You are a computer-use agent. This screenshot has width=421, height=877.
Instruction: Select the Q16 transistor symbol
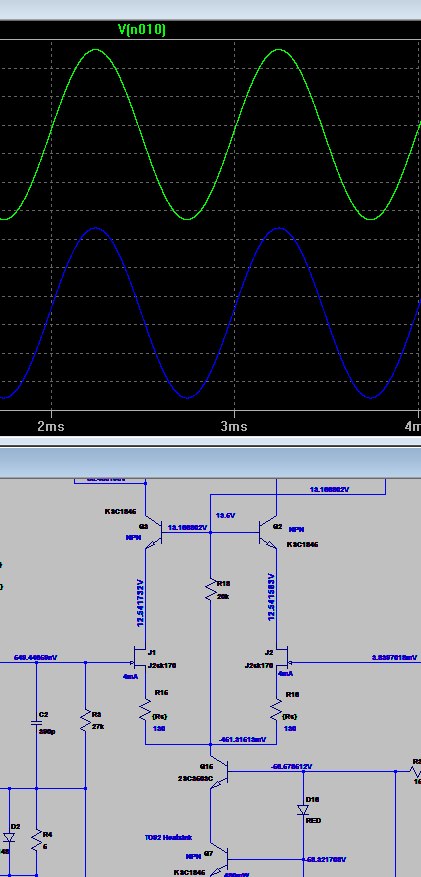tap(221, 774)
